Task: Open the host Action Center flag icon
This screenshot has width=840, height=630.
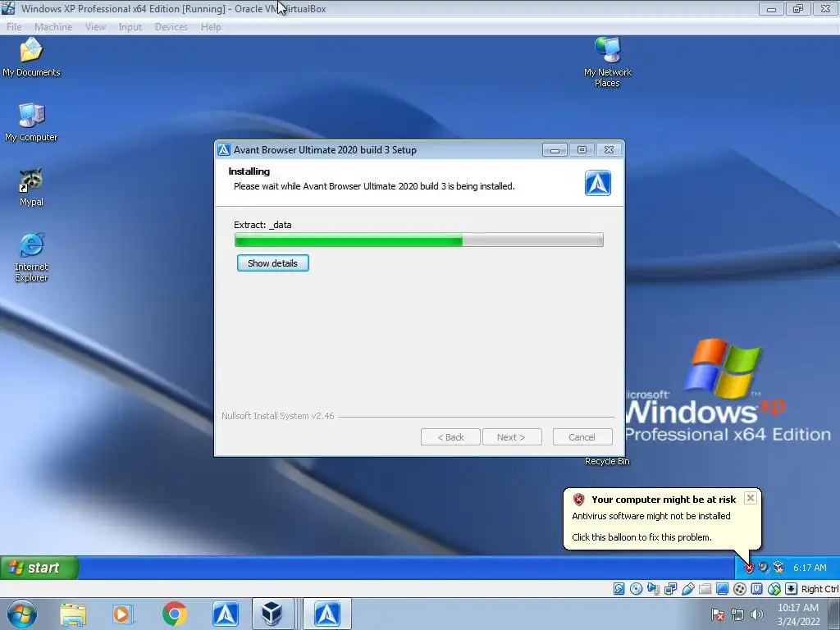Action: point(718,614)
